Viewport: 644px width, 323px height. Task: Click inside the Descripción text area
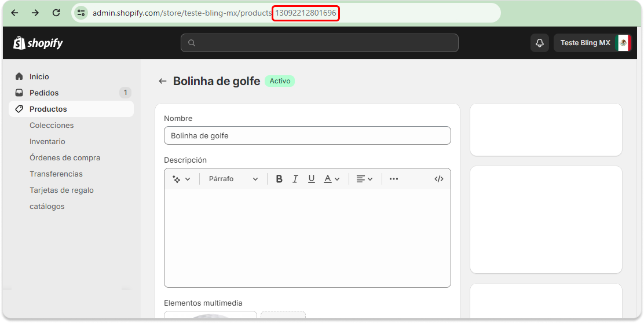(x=307, y=238)
